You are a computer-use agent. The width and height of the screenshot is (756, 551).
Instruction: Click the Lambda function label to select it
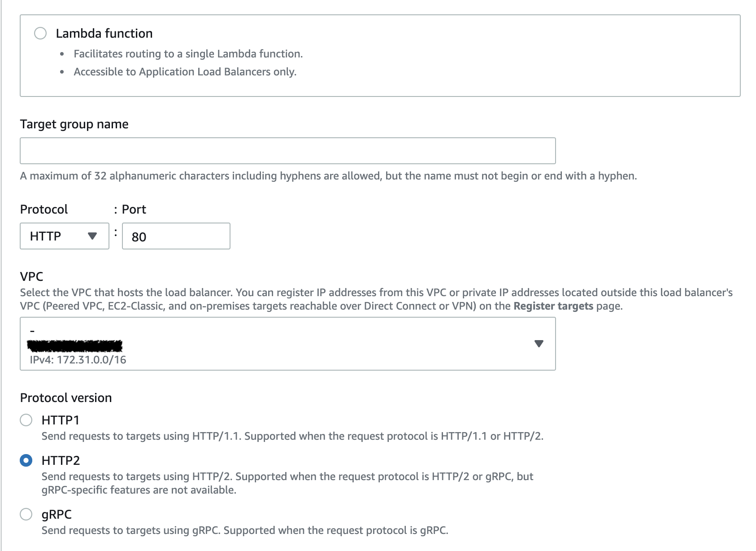click(x=104, y=33)
